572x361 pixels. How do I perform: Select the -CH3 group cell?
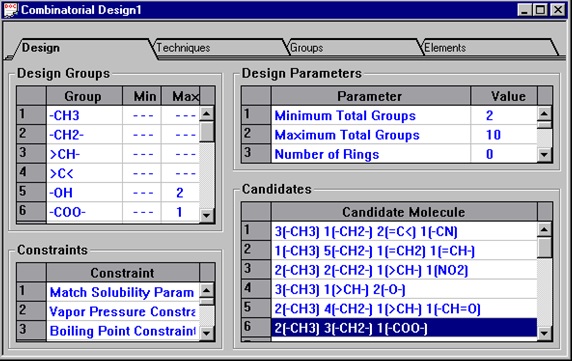(84, 115)
